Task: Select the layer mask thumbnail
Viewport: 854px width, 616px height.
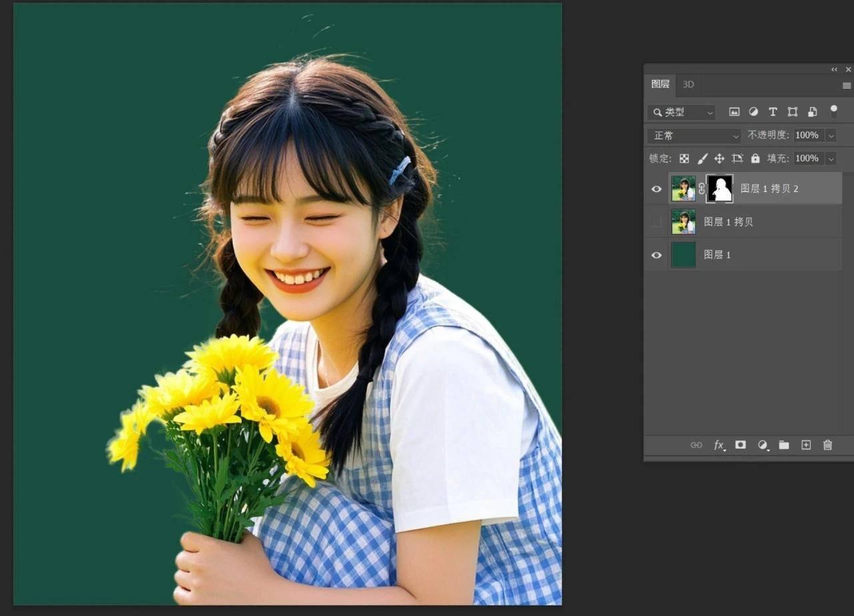Action: coord(719,189)
